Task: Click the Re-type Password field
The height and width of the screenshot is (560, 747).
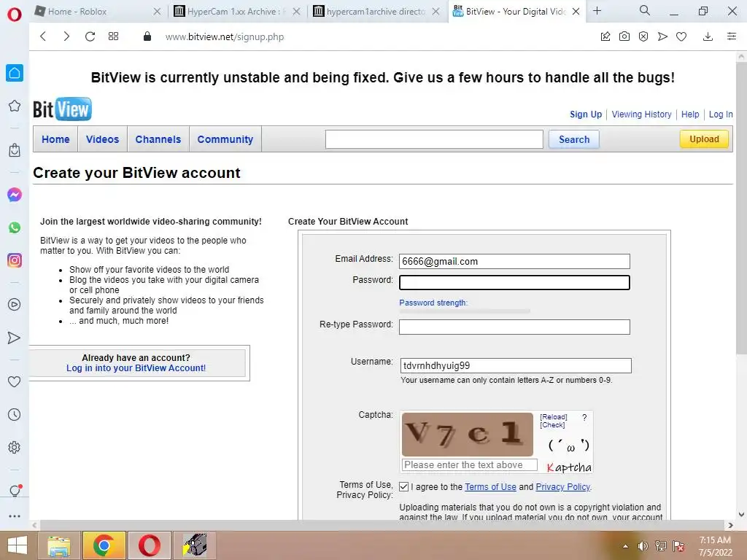Action: [514, 327]
